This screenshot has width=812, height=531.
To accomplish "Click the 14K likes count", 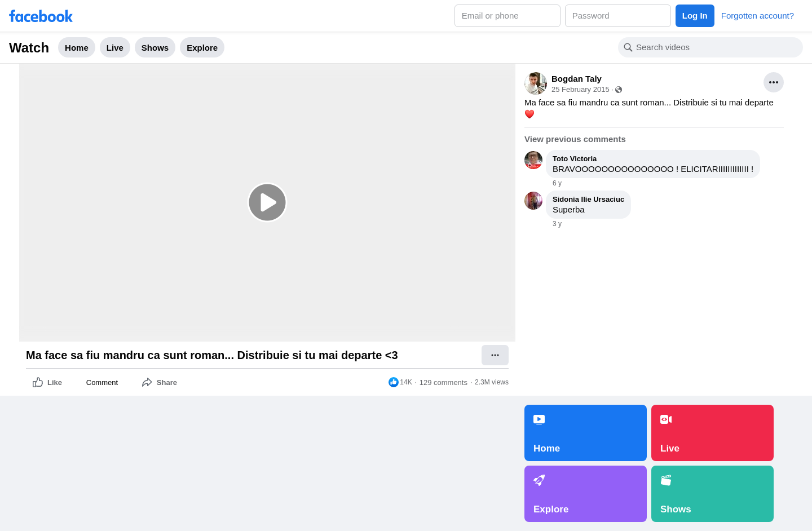I will (406, 382).
